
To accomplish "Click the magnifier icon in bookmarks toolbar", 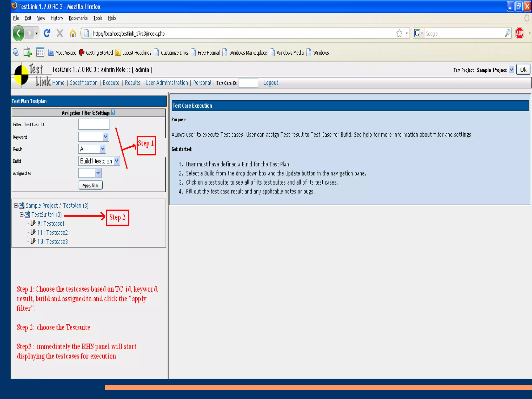I will (16, 53).
